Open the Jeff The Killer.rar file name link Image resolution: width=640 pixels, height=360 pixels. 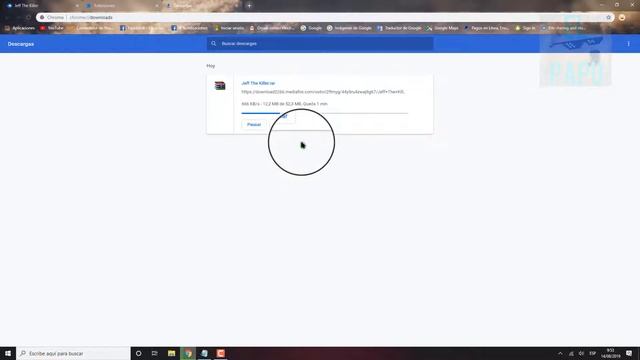[x=258, y=83]
